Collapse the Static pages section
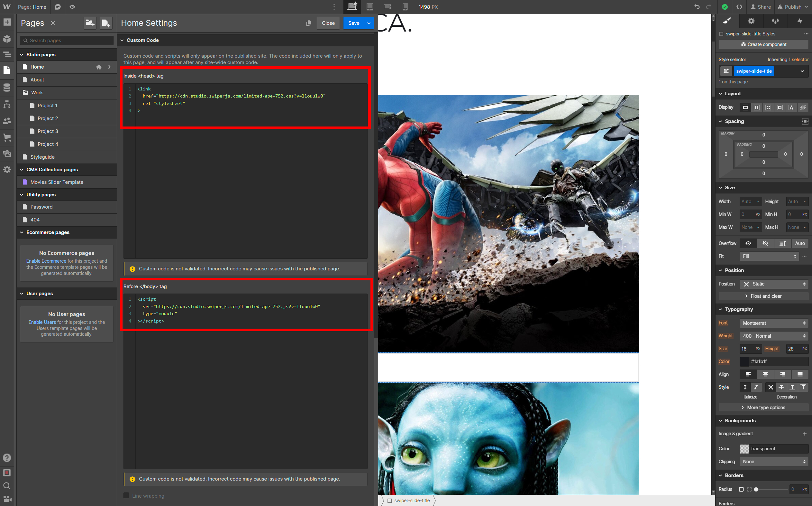Viewport: 812px width, 506px height. tap(22, 54)
